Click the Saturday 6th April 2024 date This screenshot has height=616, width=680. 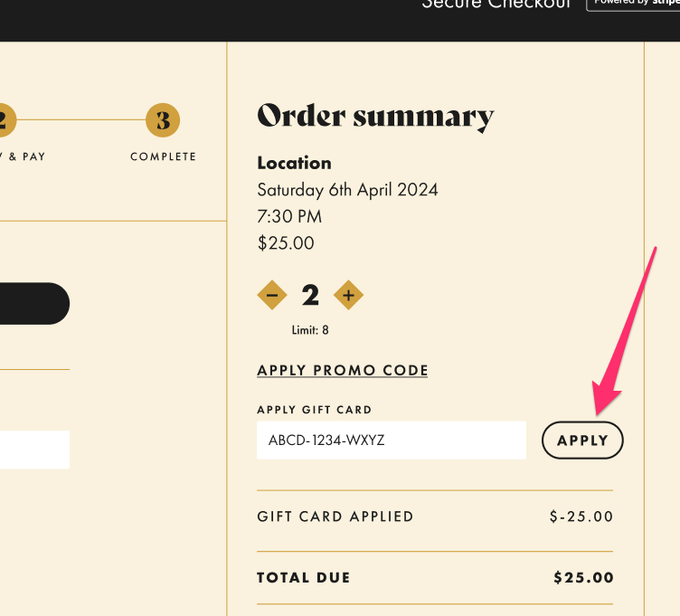click(347, 190)
